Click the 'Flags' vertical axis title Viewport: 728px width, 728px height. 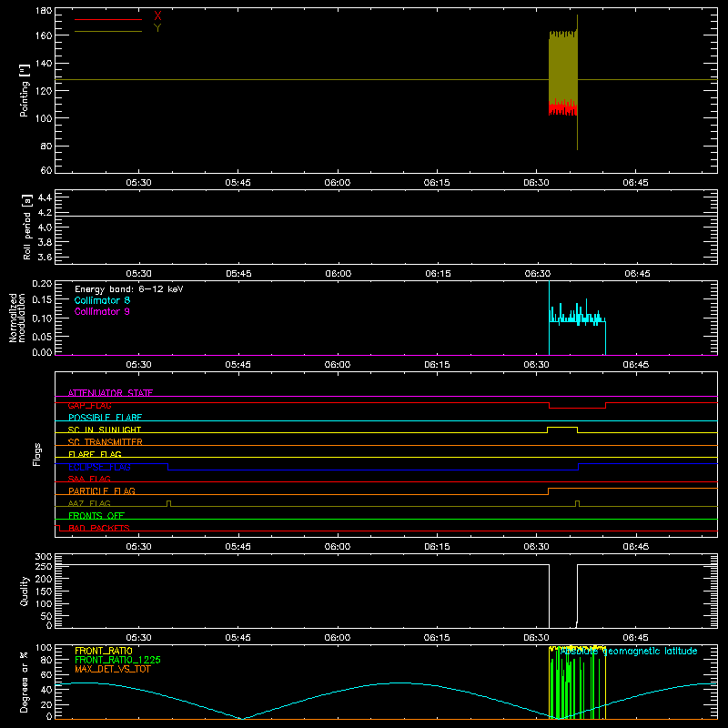click(x=37, y=454)
